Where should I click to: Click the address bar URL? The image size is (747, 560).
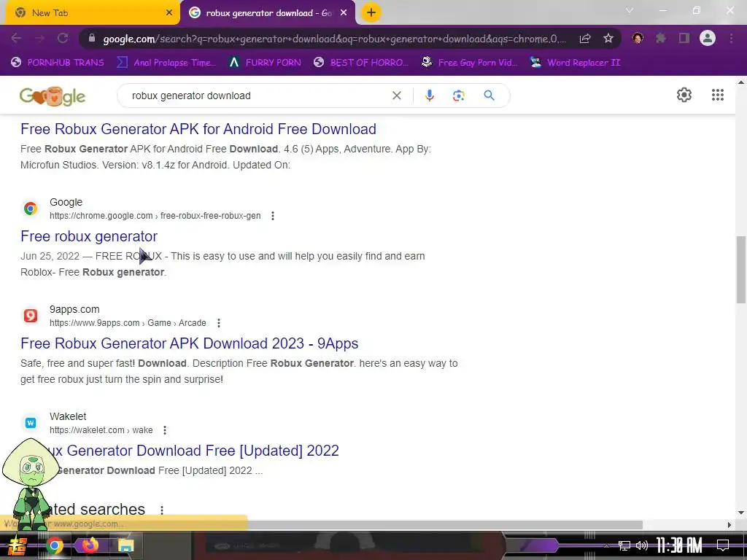point(334,39)
